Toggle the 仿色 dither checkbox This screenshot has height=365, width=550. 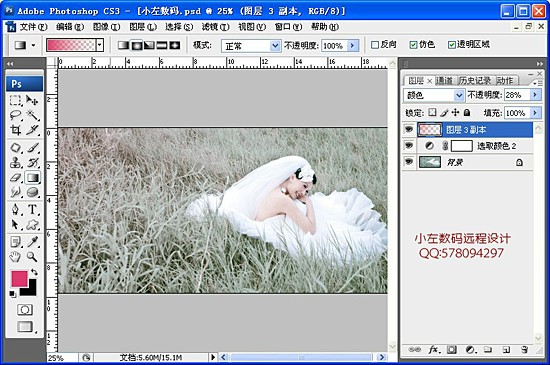click(414, 45)
